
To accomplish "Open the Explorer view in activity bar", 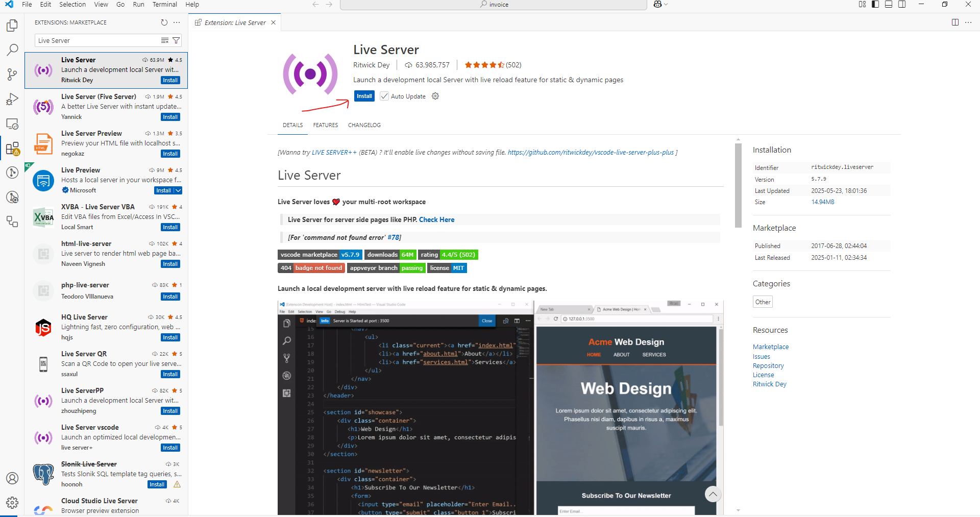I will 12,26.
